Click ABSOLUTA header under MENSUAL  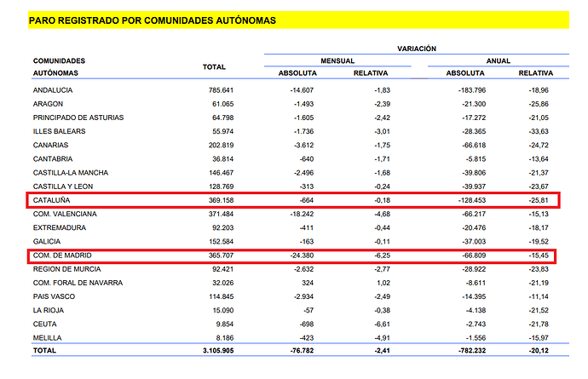297,73
